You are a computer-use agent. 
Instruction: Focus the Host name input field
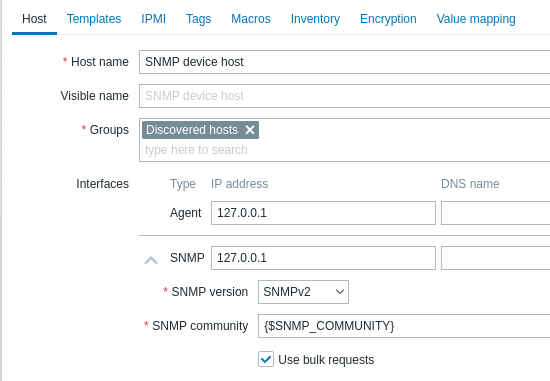tap(344, 62)
